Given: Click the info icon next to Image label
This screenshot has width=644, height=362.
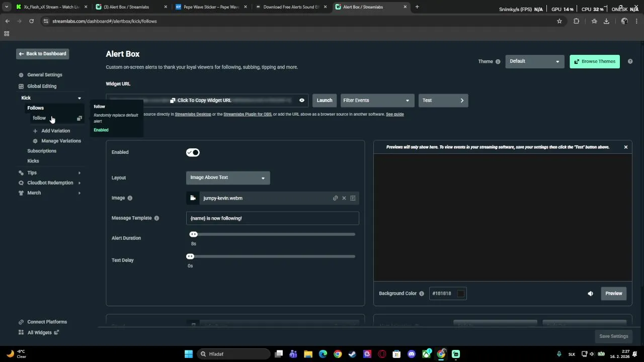Looking at the screenshot, I should [130, 198].
